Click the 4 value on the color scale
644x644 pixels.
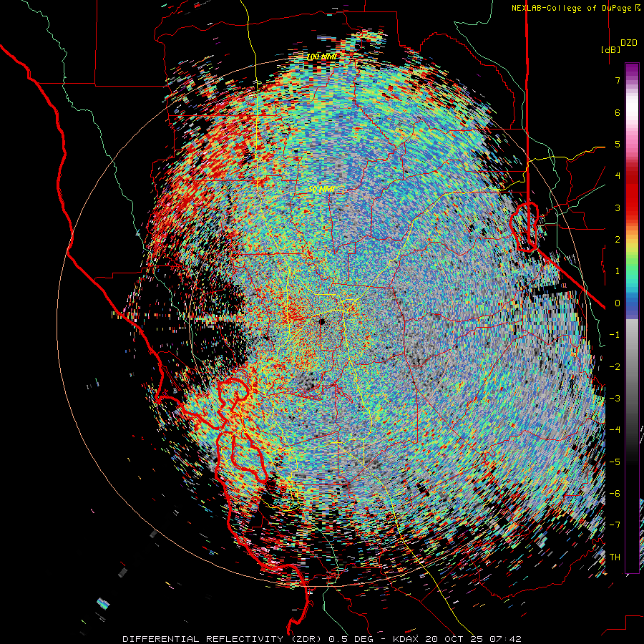[x=618, y=176]
